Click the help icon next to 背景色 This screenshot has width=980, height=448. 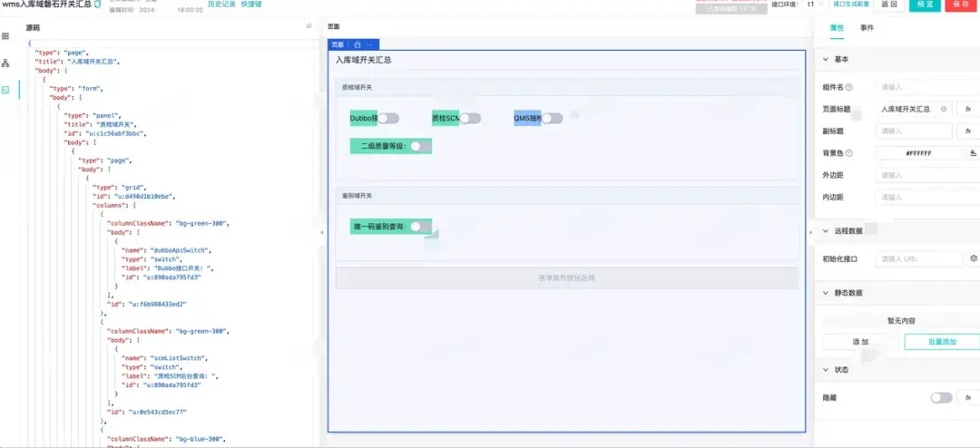(x=848, y=153)
